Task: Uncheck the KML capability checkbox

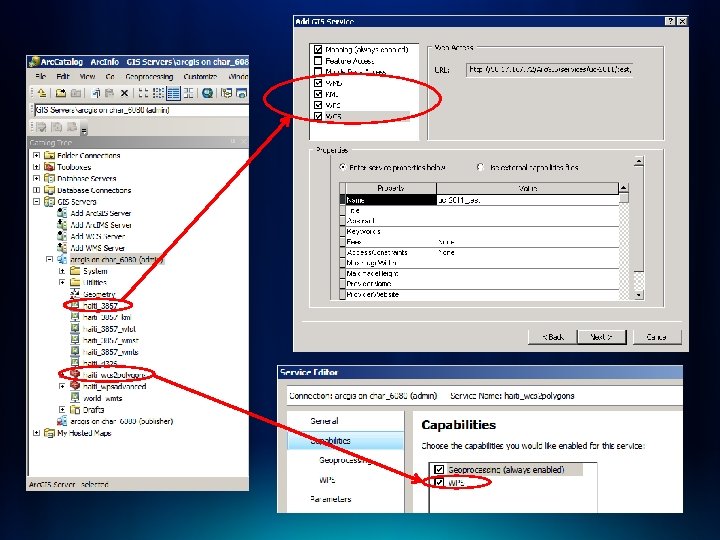Action: click(x=318, y=94)
